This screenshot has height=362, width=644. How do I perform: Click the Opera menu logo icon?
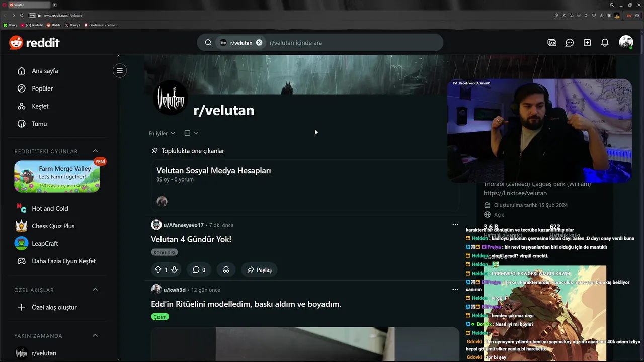click(x=4, y=5)
